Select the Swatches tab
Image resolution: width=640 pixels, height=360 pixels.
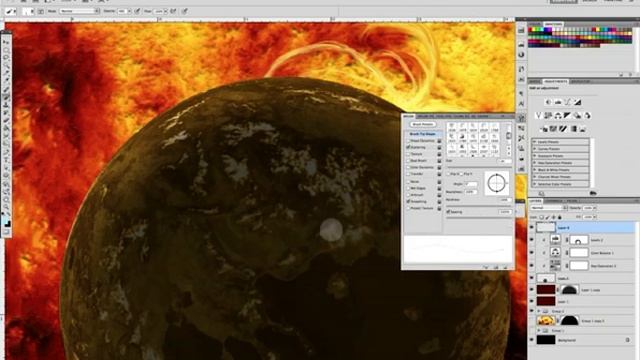point(553,24)
